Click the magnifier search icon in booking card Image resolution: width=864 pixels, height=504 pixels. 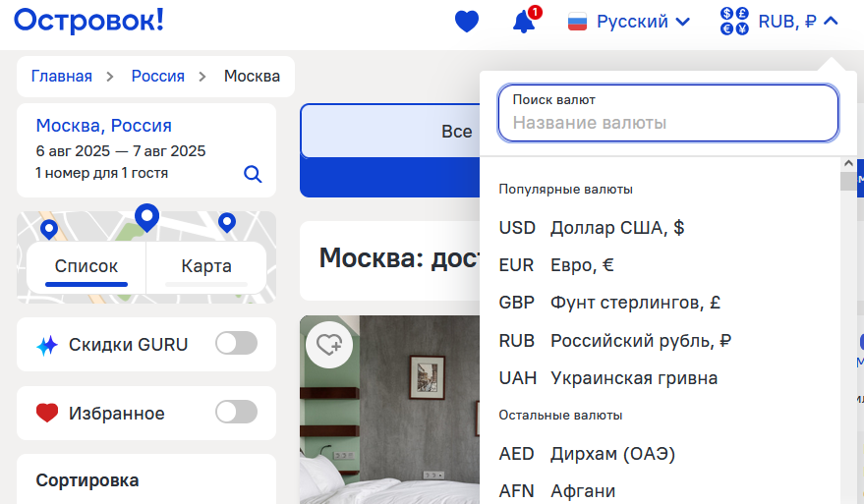(253, 174)
